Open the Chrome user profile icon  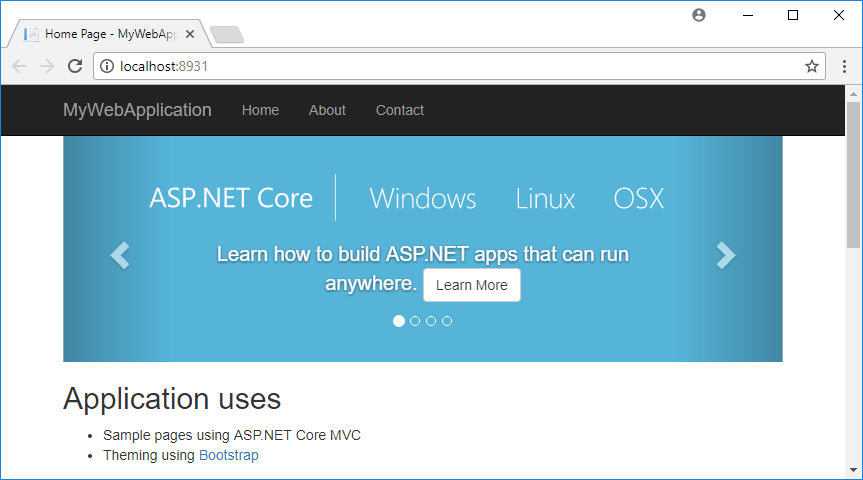click(x=699, y=15)
